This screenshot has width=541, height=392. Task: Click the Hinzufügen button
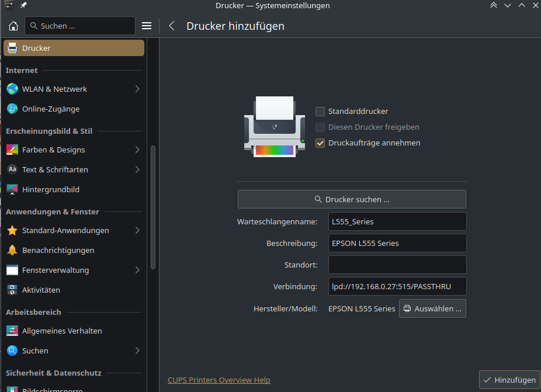click(509, 380)
